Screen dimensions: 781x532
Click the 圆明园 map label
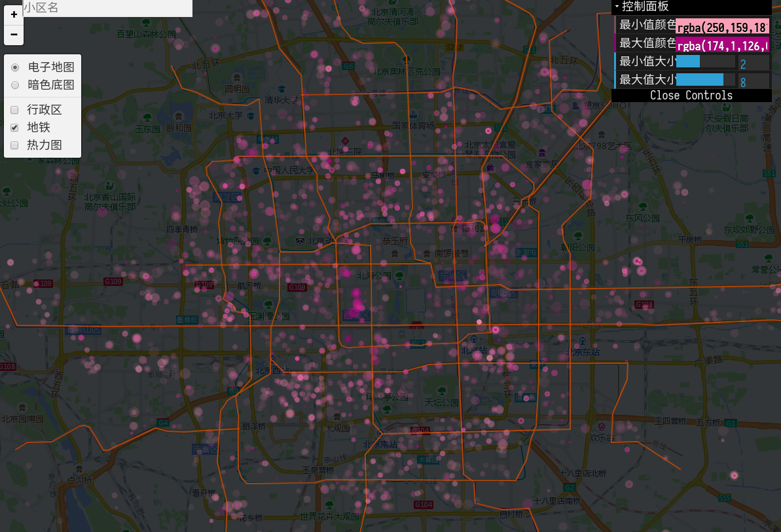pos(237,89)
